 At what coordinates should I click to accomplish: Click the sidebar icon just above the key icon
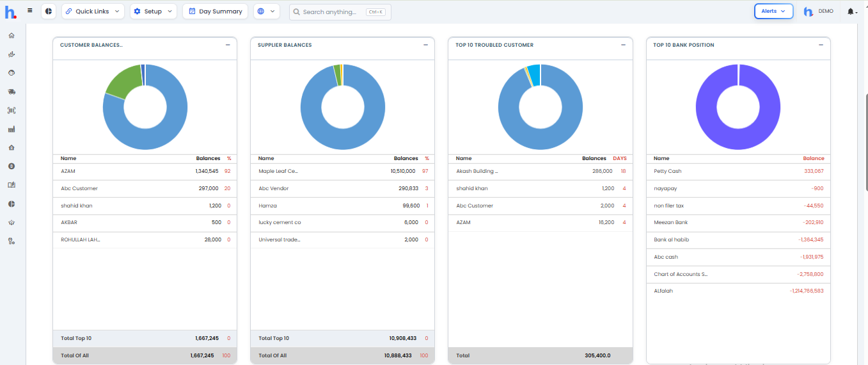12,222
